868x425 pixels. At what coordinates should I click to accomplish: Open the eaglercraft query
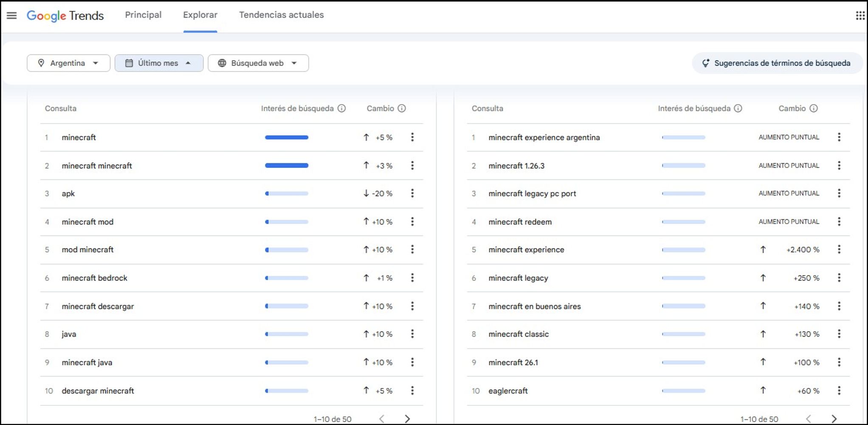(508, 391)
